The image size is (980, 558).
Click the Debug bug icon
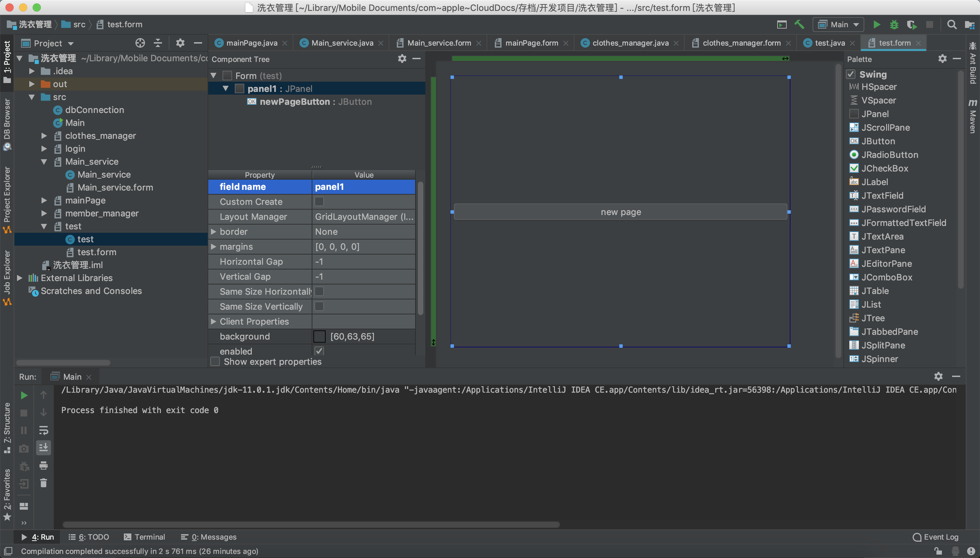[x=894, y=25]
